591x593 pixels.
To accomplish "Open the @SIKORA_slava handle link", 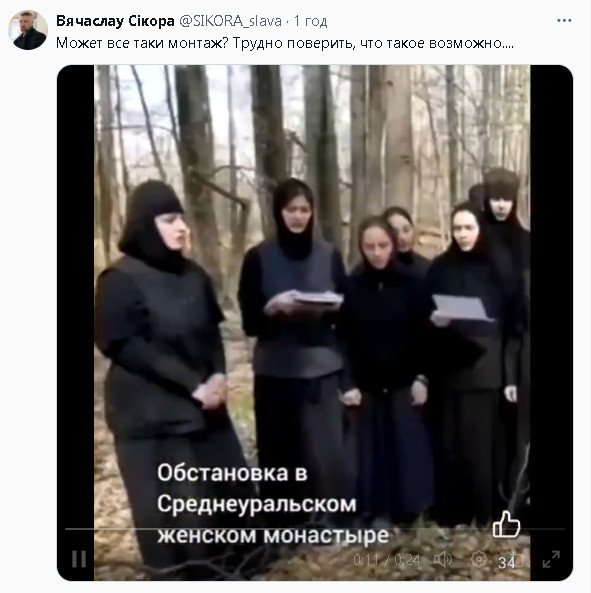I will tap(230, 21).
